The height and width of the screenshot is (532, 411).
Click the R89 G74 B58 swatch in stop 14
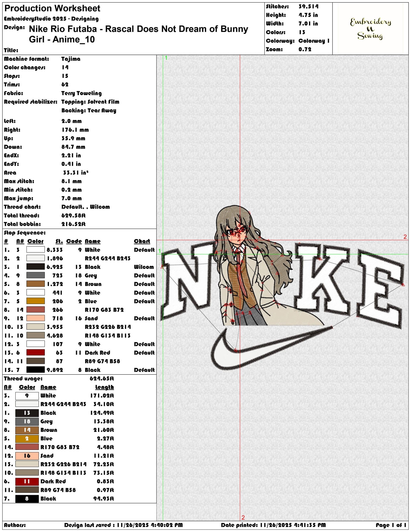click(x=36, y=361)
